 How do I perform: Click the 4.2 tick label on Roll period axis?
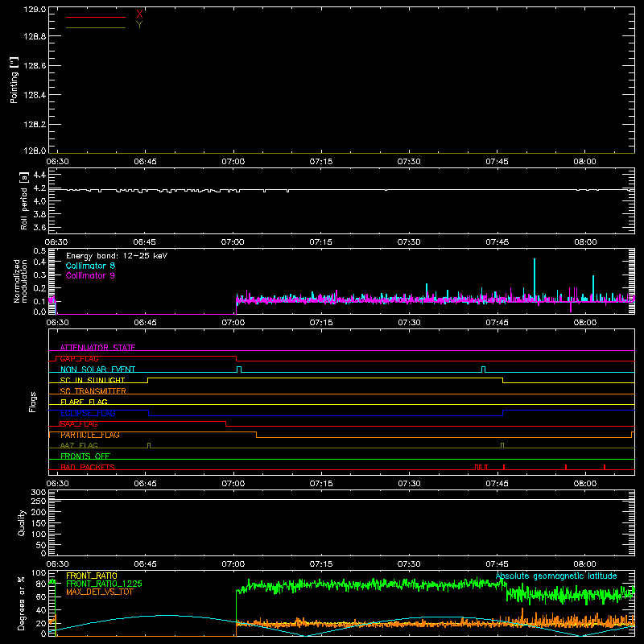39,188
